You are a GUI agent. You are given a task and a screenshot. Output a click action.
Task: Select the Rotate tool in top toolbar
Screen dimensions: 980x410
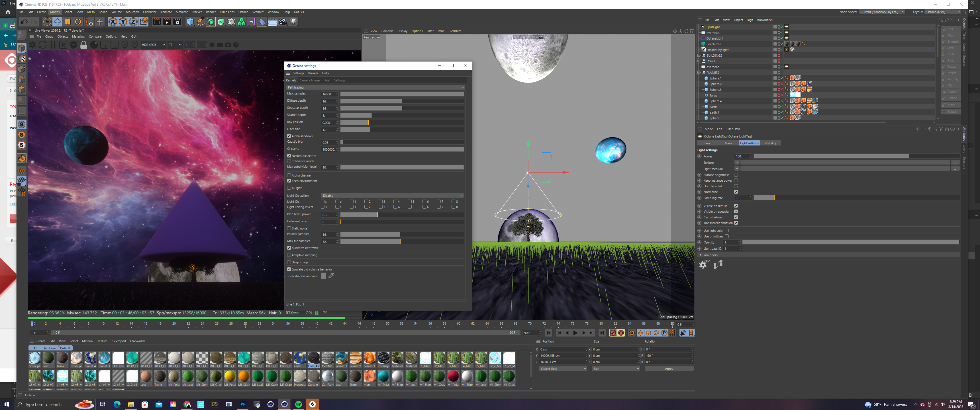point(78,22)
